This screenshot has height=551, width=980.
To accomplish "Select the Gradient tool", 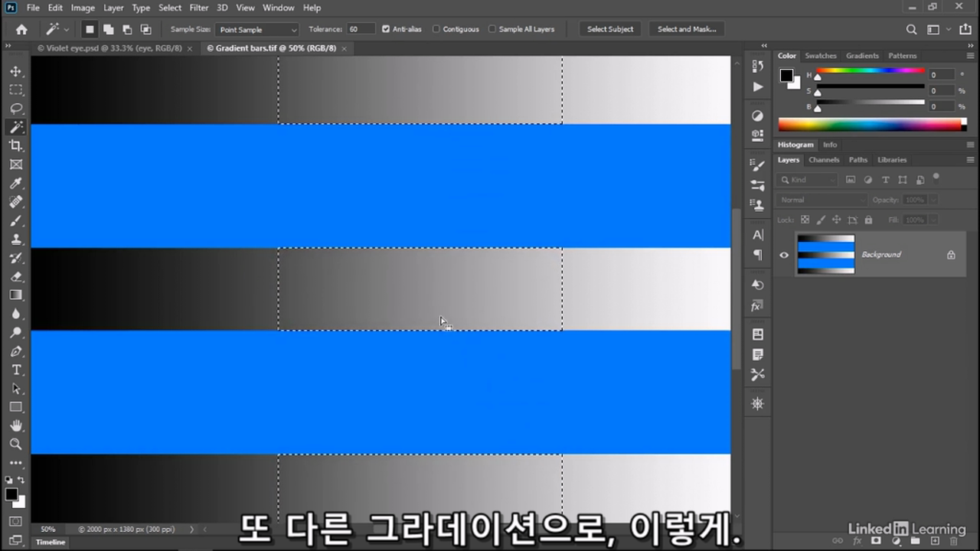I will click(16, 295).
